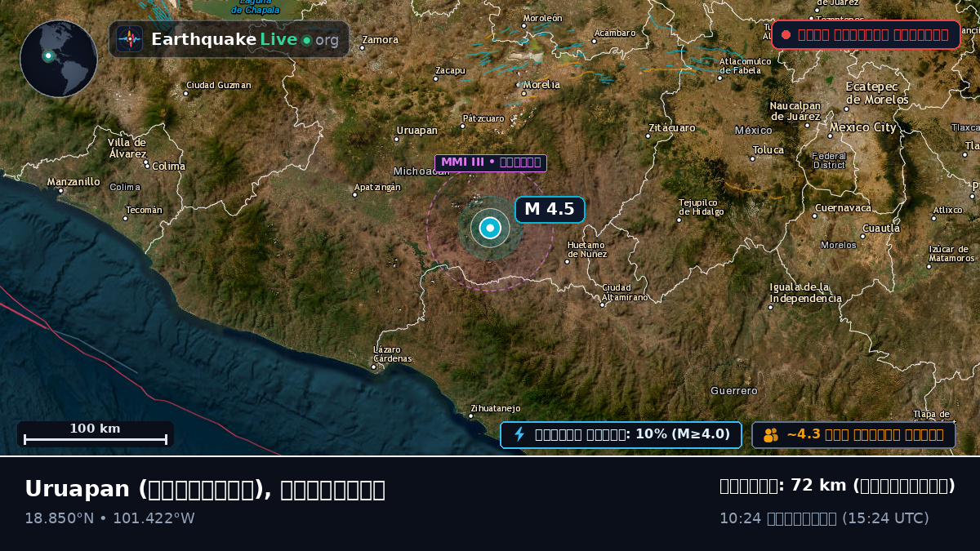980x551 pixels.
Task: Click the Naucalpan de Juárez label
Action: (795, 111)
